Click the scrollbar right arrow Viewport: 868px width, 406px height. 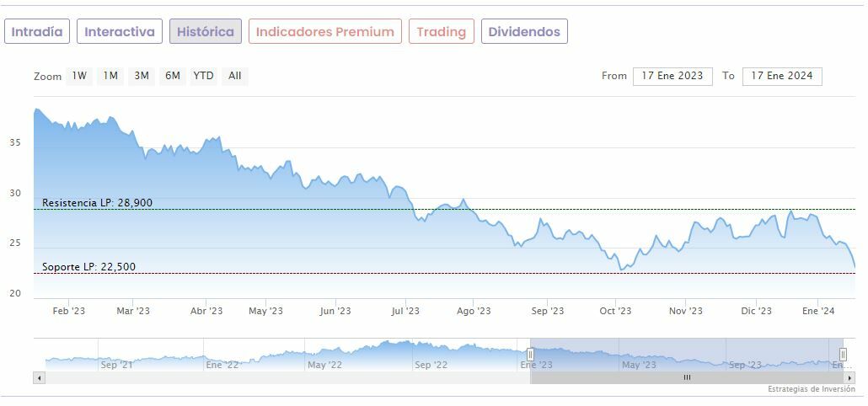coord(849,377)
